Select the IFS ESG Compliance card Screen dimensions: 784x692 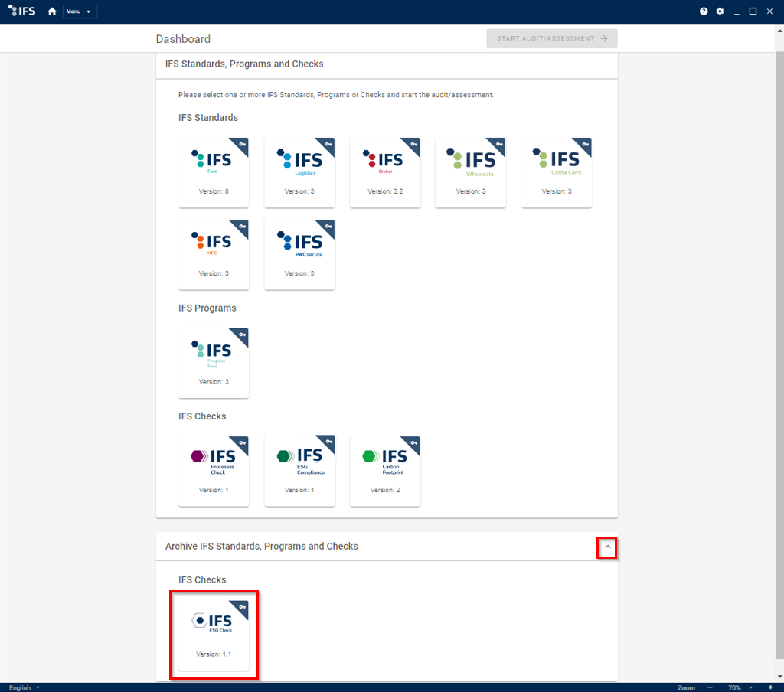pos(299,471)
